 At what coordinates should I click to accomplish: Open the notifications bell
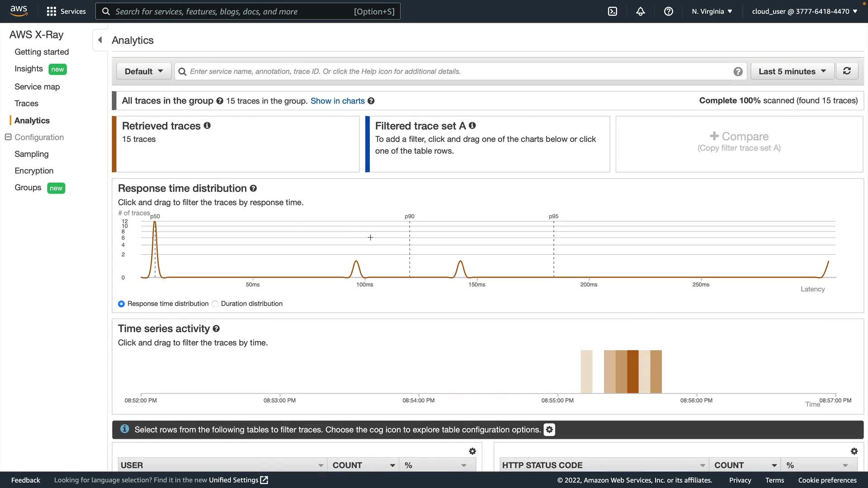[x=640, y=11]
